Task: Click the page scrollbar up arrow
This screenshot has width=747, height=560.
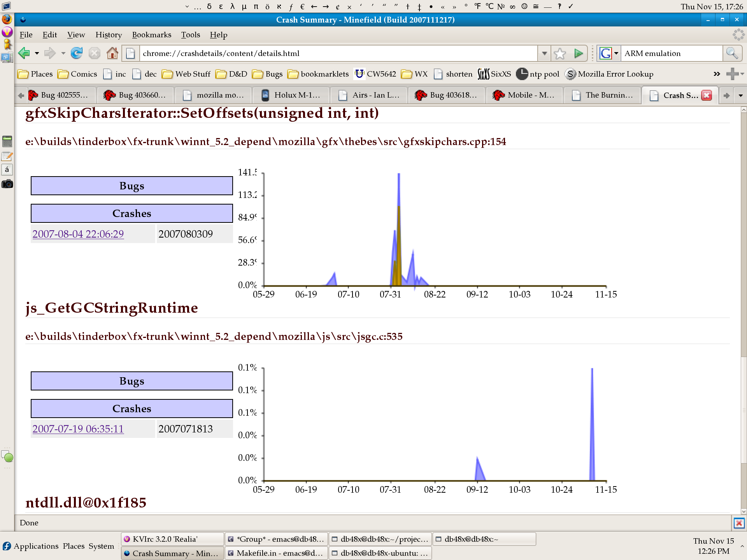Action: pos(743,110)
